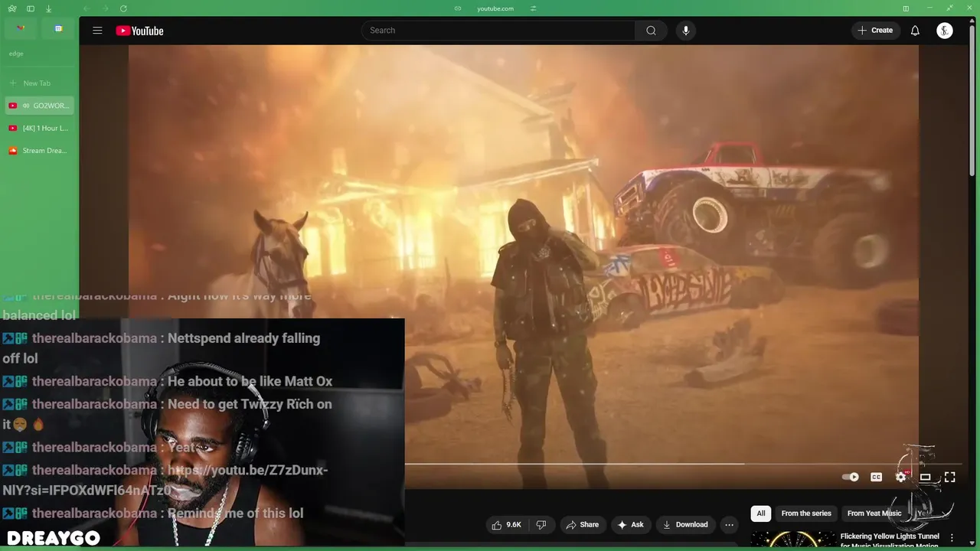
Task: Toggle the split view icon in the title bar
Action: tap(906, 8)
